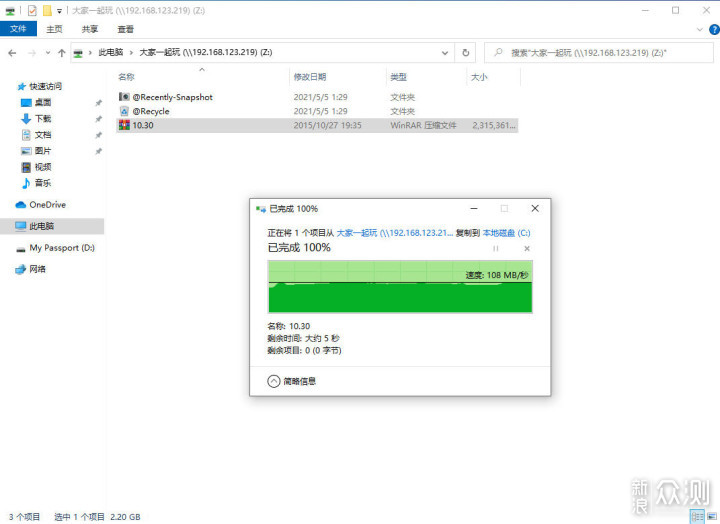Viewport: 720px width, 524px height.
Task: Select 快速访问 in the navigation pane
Action: [x=45, y=86]
